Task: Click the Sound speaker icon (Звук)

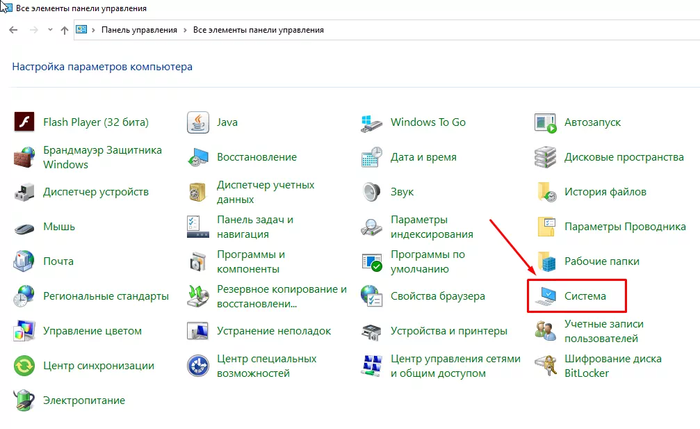Action: point(372,191)
